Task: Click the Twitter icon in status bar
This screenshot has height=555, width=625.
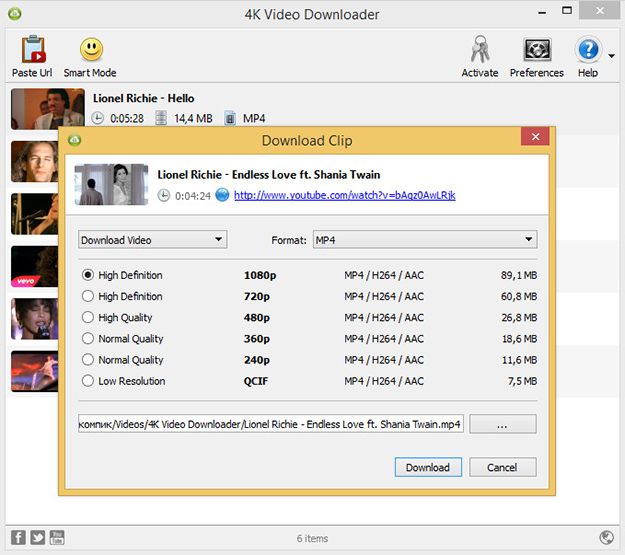Action: (x=37, y=537)
